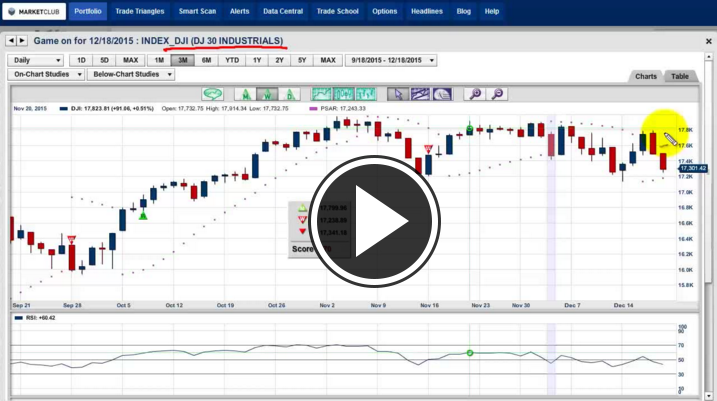
Task: Click the green Trade Triangle near Oct 5
Action: pyautogui.click(x=143, y=216)
